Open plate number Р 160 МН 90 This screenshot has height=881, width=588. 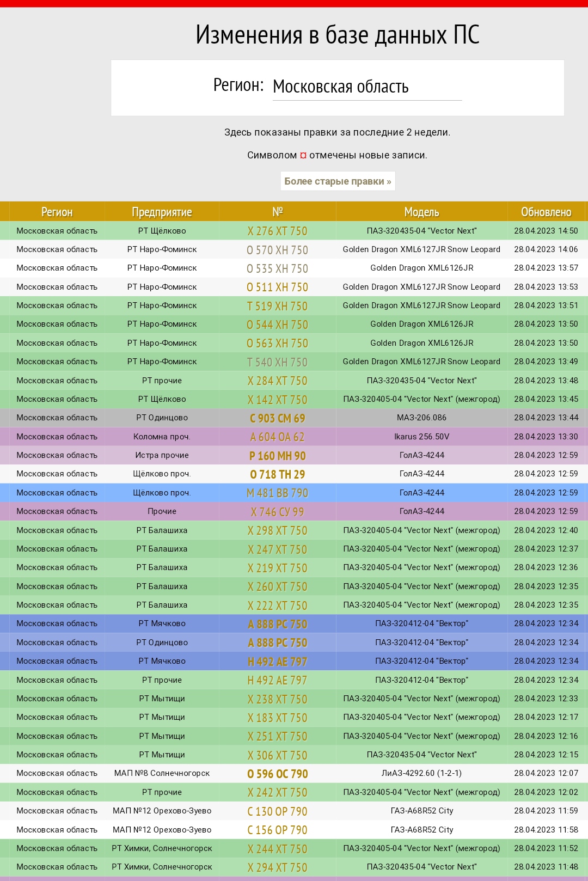coord(278,456)
